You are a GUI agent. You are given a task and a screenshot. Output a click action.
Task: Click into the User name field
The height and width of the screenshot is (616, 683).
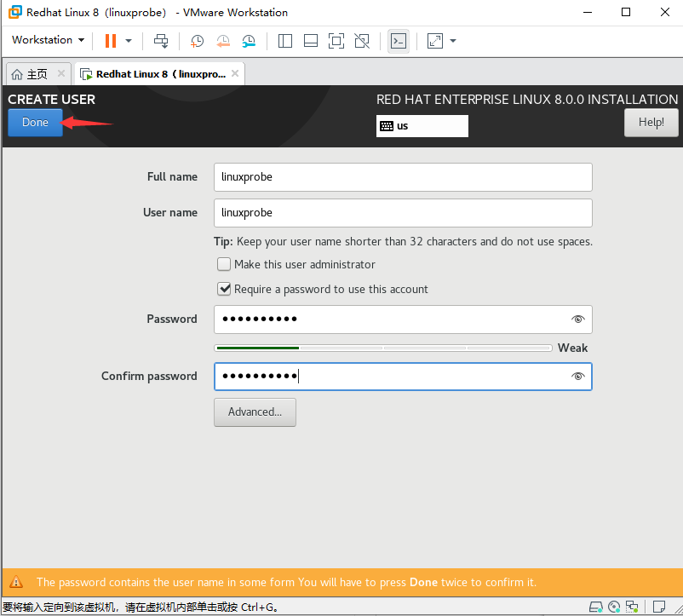point(403,213)
